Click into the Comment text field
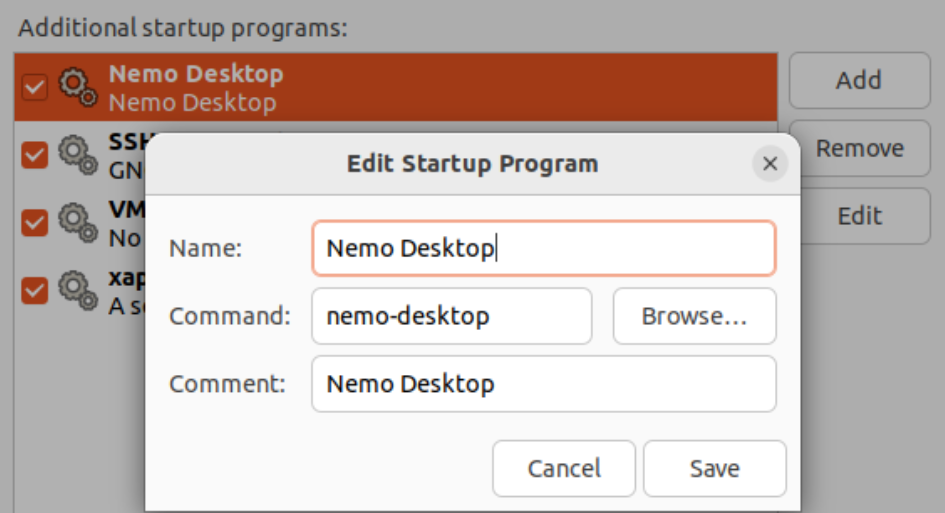 543,384
